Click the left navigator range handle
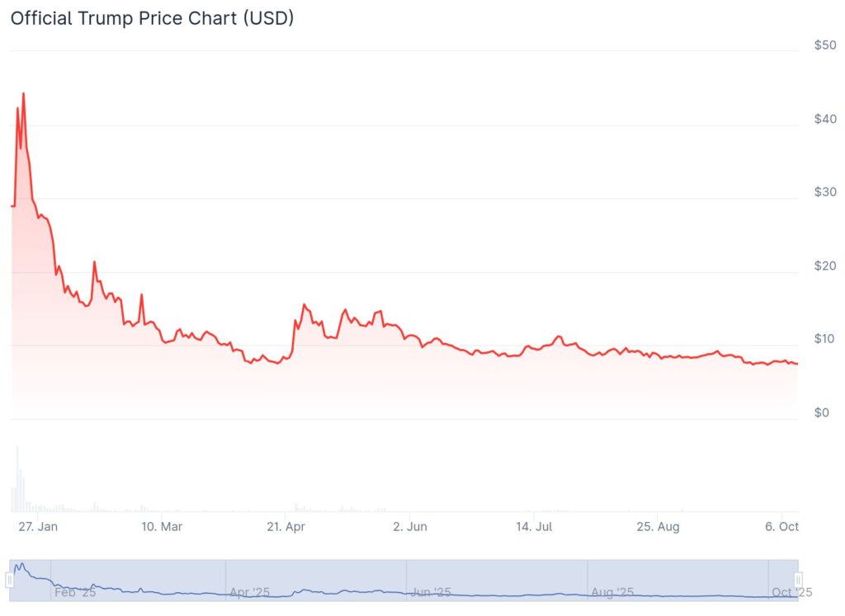Viewport: 845px width, 616px height. [10, 580]
